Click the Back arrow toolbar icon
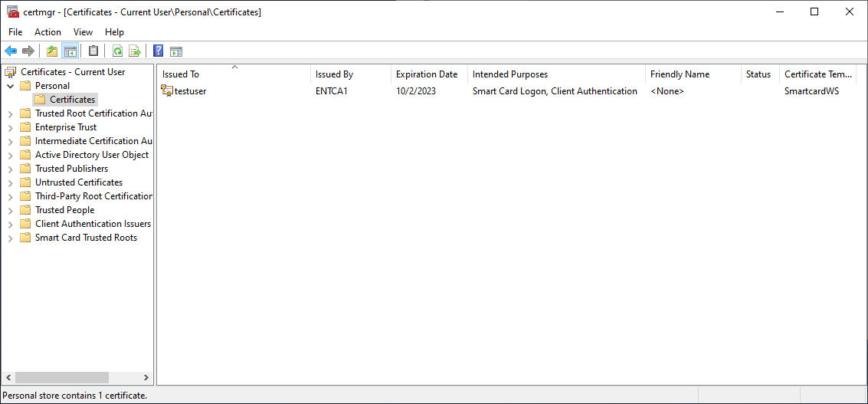This screenshot has width=868, height=404. 11,51
